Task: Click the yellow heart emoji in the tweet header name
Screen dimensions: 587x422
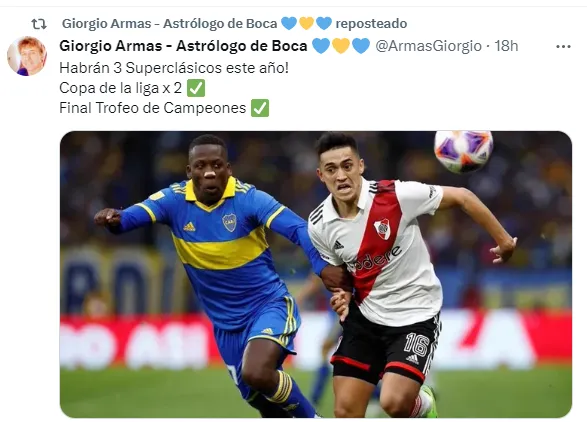Action: 341,46
